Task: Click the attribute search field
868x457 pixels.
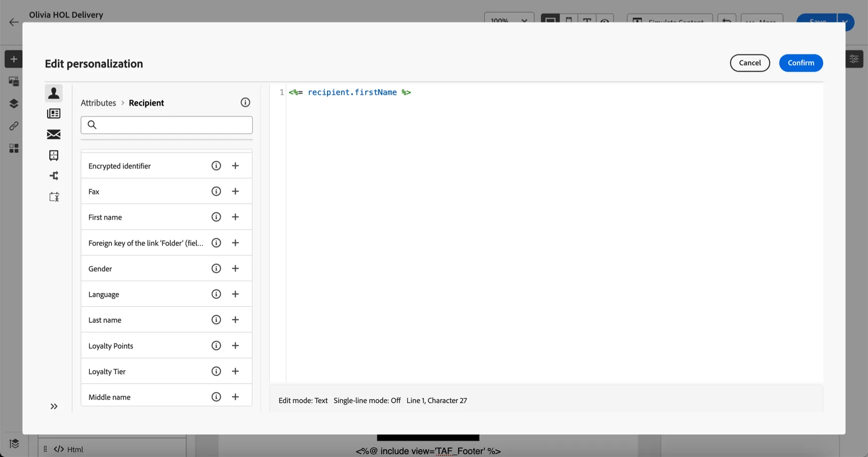Action: pyautogui.click(x=166, y=125)
